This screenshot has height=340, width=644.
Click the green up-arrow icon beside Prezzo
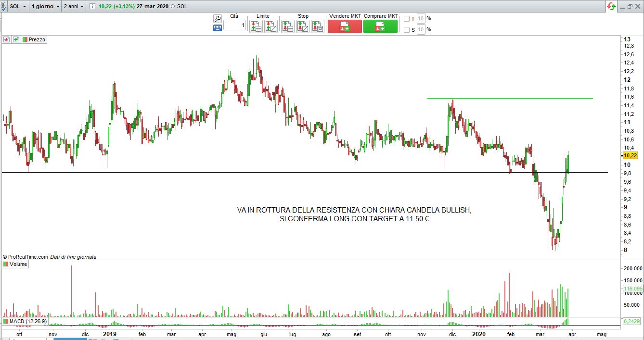(x=16, y=39)
